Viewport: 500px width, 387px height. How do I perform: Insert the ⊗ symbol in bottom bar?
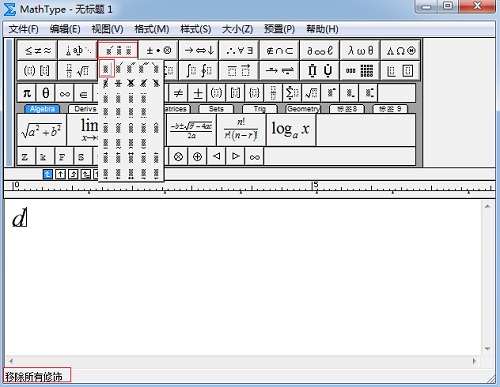point(178,156)
